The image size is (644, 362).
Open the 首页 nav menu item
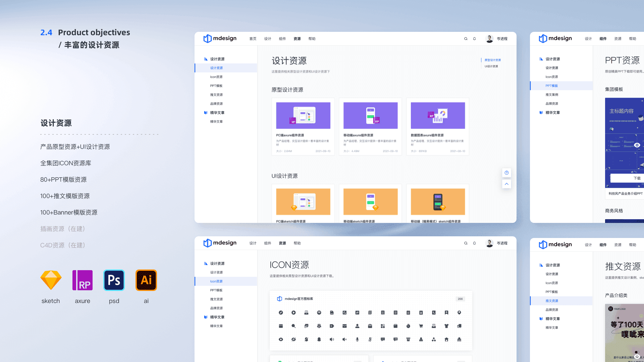(253, 39)
